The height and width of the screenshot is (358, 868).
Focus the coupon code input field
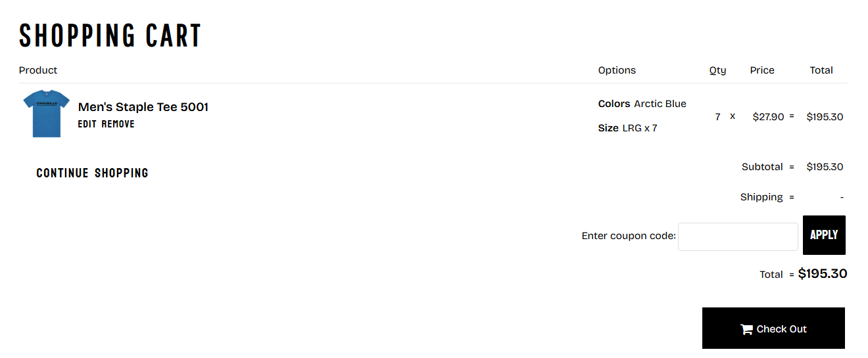pos(737,236)
